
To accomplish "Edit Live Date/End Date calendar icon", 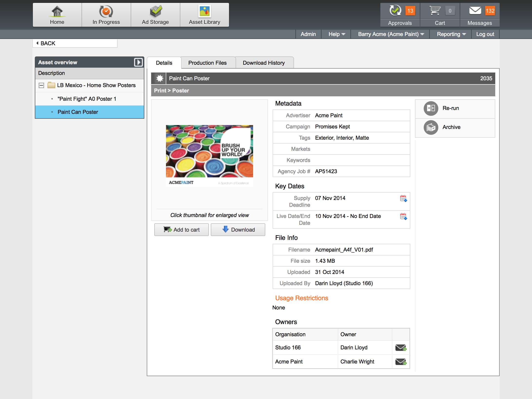I will click(x=404, y=217).
